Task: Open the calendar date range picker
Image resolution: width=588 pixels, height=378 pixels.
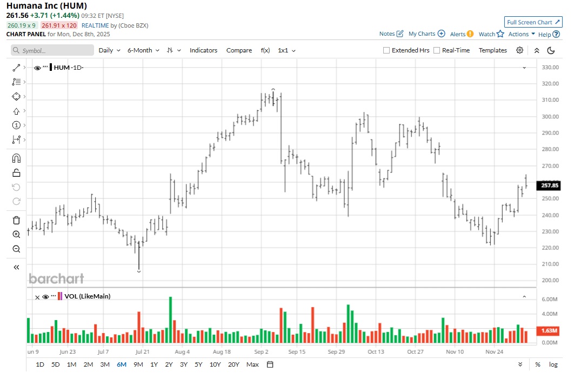Action: click(x=270, y=364)
